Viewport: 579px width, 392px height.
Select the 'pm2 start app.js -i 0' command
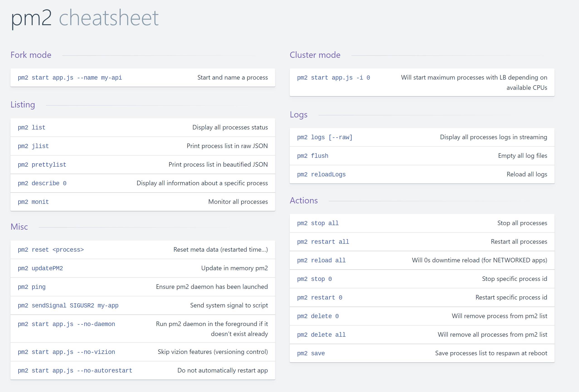(333, 78)
